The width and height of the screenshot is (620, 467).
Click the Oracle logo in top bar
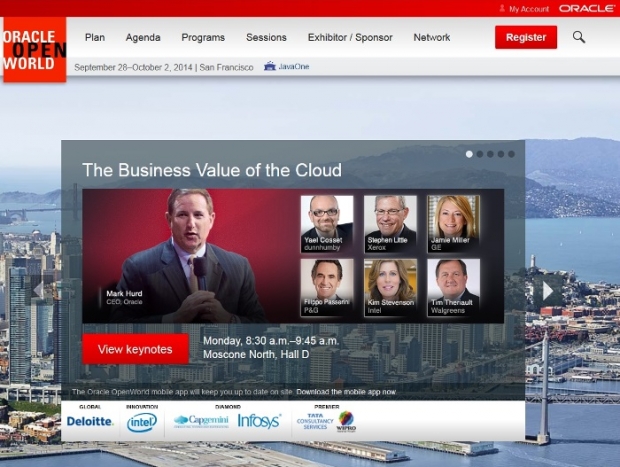coord(587,8)
